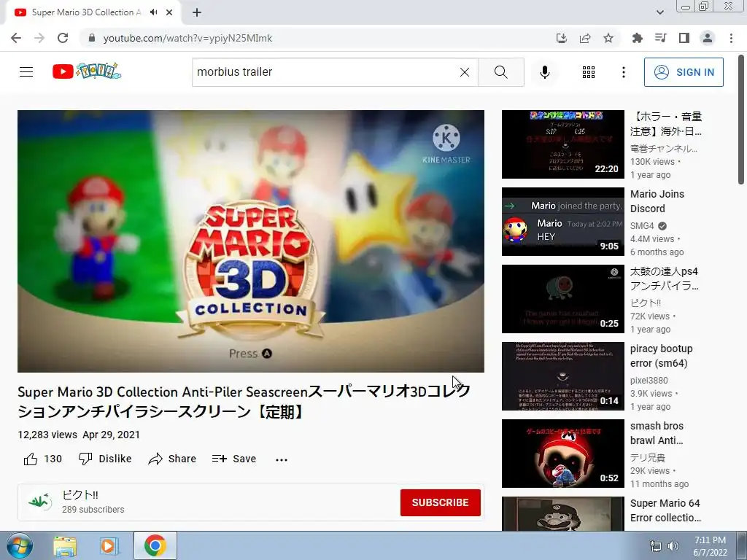Open the 0:25 太鼓の達人ps4 thumbnail
This screenshot has width=747, height=560.
(562, 298)
